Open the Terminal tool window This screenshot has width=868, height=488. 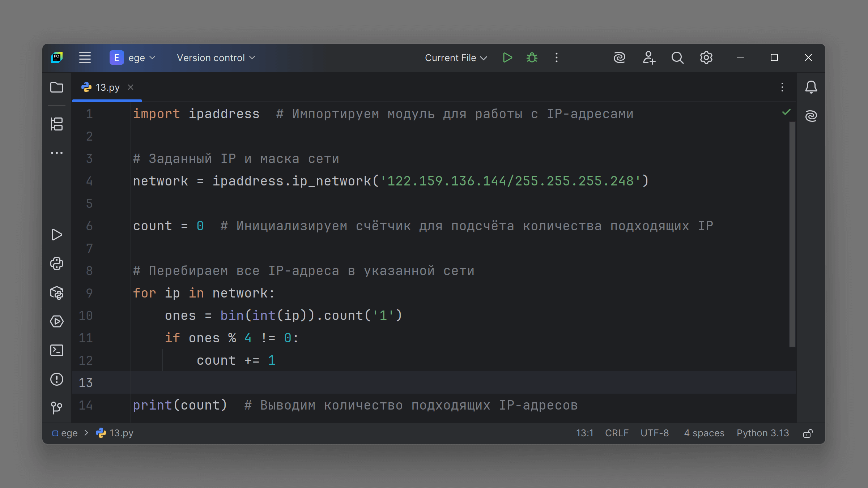(57, 350)
